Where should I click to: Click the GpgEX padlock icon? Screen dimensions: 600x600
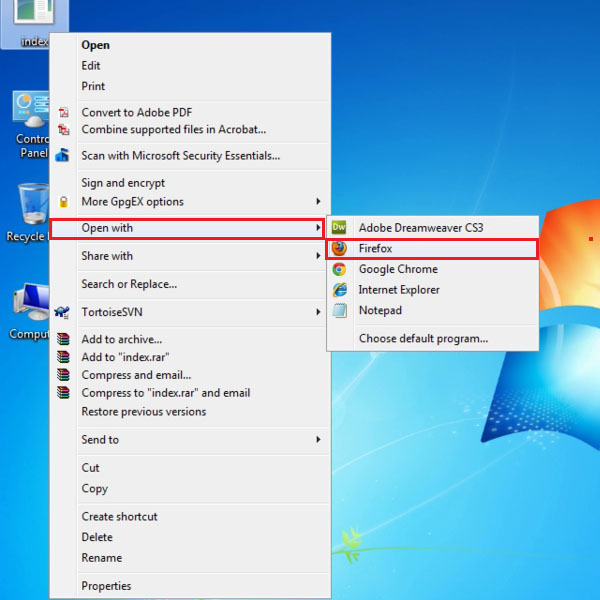point(64,202)
